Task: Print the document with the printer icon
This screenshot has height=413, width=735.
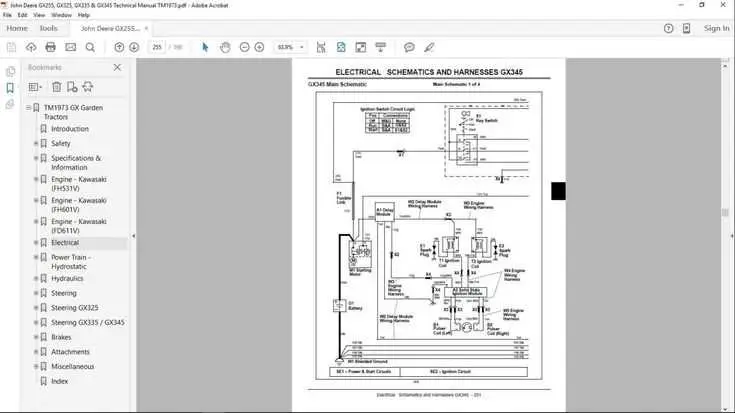Action: pyautogui.click(x=51, y=47)
